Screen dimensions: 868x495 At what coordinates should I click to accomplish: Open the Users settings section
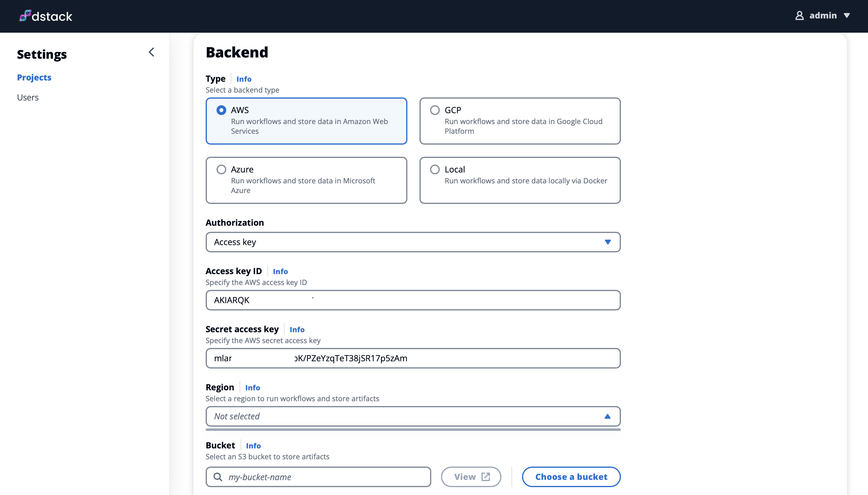[x=28, y=97]
